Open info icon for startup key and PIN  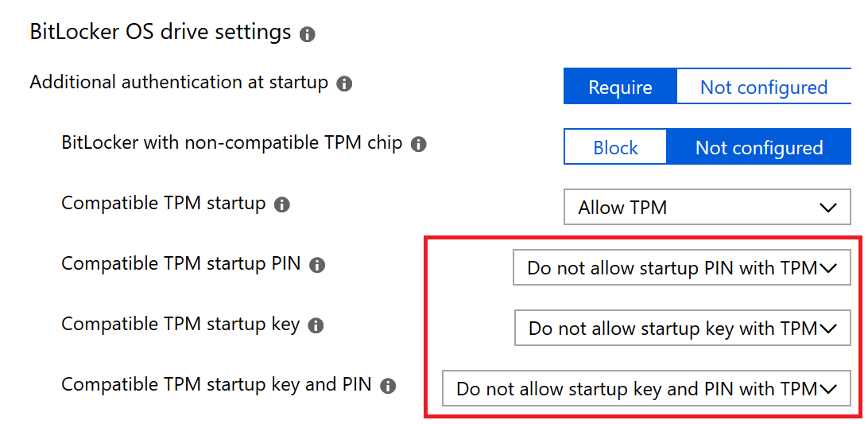(x=388, y=387)
